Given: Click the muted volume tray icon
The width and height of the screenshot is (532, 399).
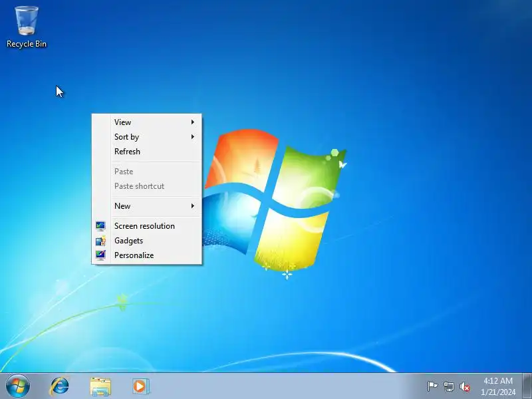Looking at the screenshot, I should click(x=465, y=386).
